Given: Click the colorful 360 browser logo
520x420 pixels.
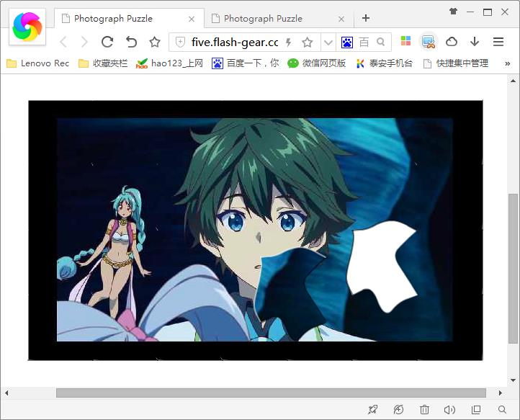Looking at the screenshot, I should click(27, 27).
